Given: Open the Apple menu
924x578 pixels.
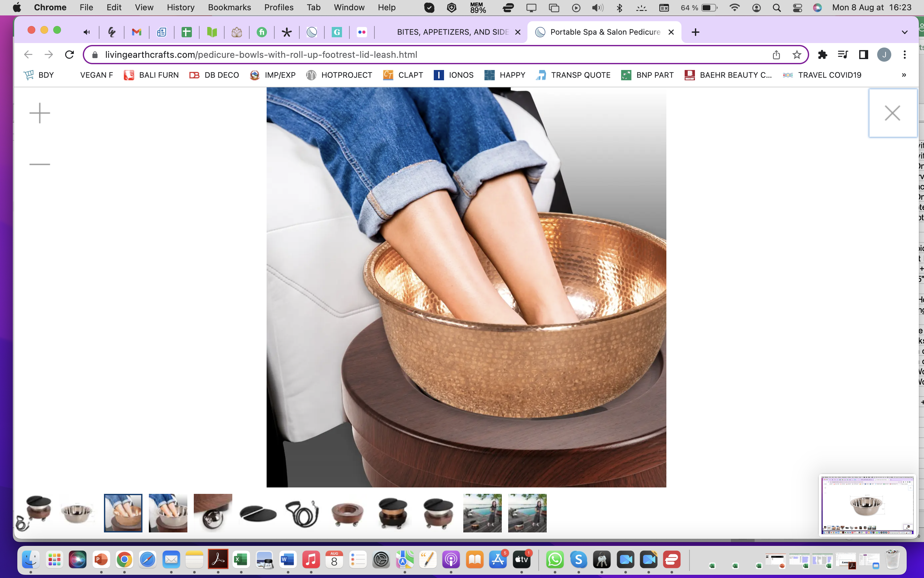Looking at the screenshot, I should point(17,8).
